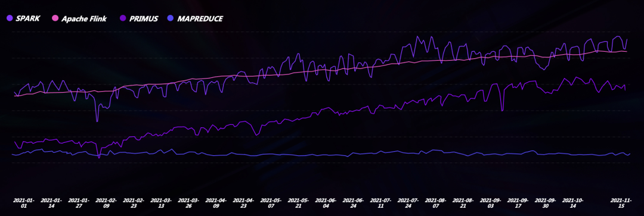Select the 2021-07-24 axis date label
Screen dimensions: 644x216
coord(408,204)
